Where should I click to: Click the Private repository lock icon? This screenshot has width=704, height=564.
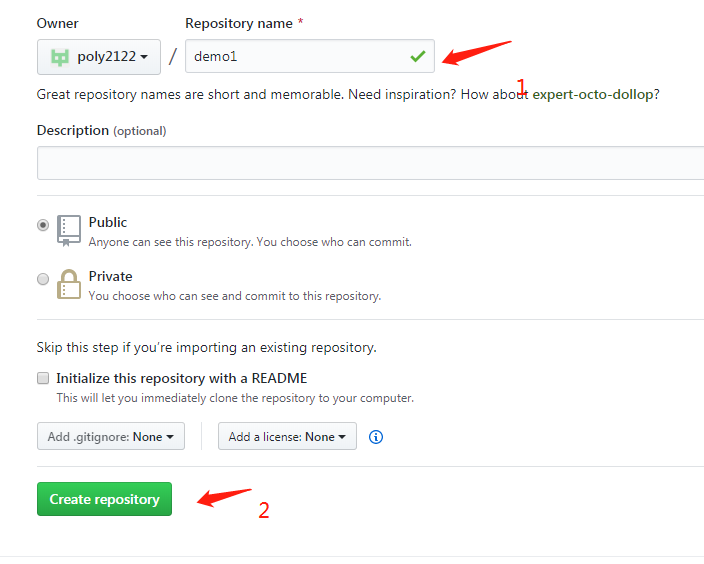point(68,284)
